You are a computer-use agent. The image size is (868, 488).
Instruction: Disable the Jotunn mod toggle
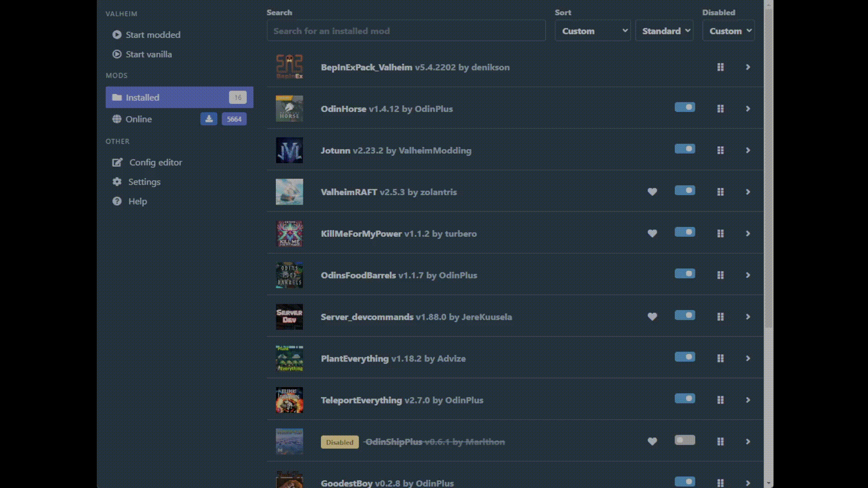point(684,149)
